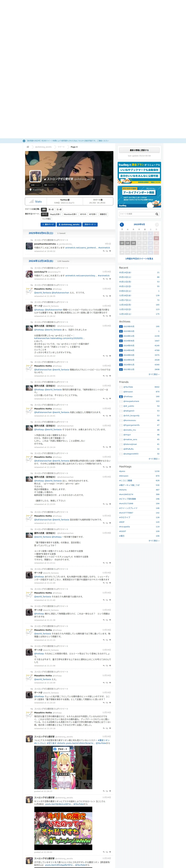Screen dimensions: 186x868
Task: Select 画像含む filter
Action: tap(103, 214)
